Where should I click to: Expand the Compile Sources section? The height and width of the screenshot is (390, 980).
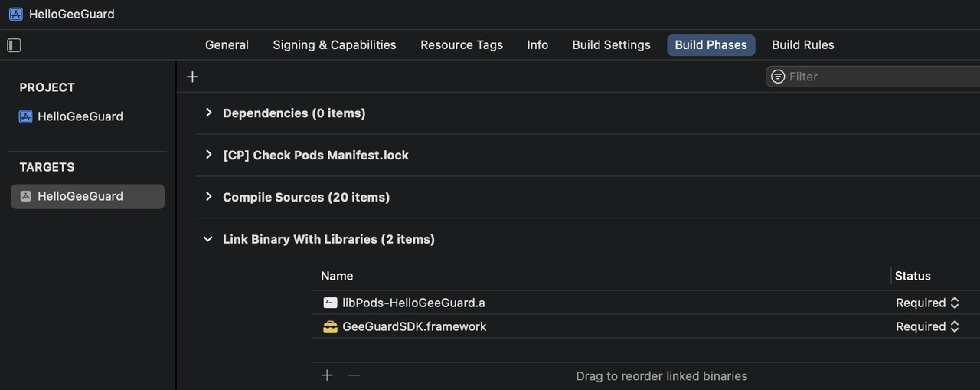point(208,197)
